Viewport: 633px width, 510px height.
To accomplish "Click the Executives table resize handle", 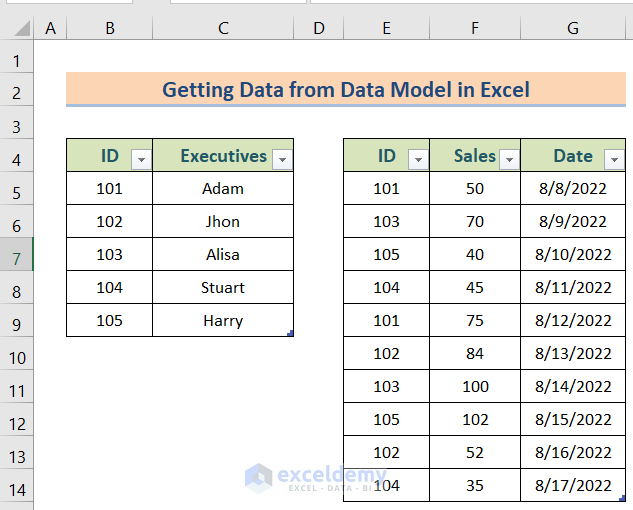I will click(x=290, y=333).
